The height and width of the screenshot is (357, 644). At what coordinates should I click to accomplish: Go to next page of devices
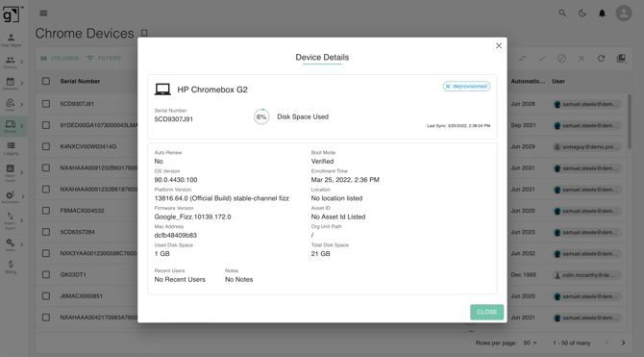[x=623, y=343]
